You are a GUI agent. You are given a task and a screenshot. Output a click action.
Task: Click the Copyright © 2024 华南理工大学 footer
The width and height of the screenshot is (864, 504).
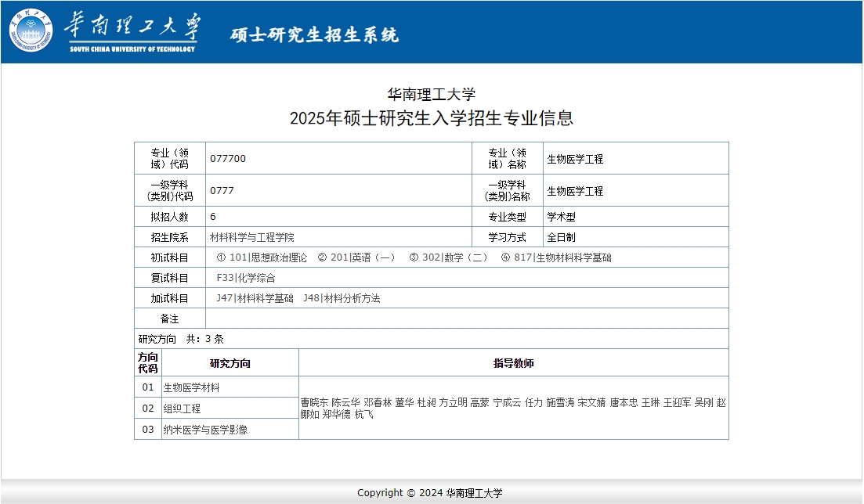[430, 492]
